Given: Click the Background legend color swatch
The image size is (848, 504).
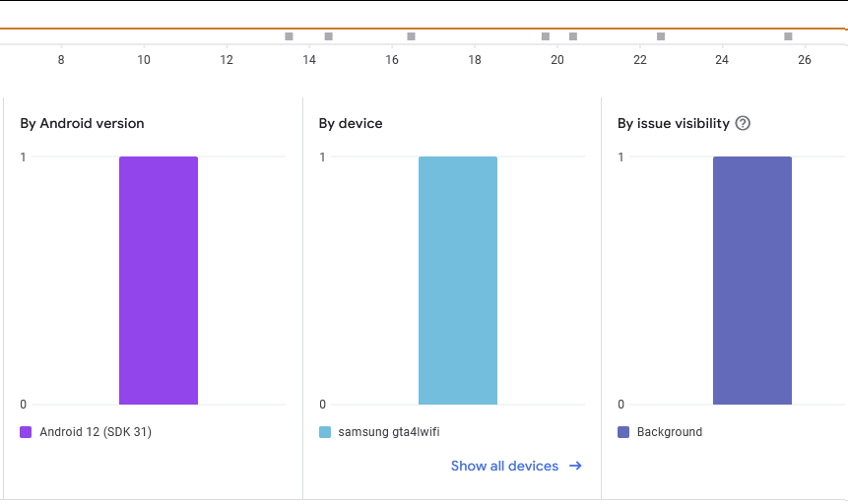Looking at the screenshot, I should pyautogui.click(x=623, y=432).
